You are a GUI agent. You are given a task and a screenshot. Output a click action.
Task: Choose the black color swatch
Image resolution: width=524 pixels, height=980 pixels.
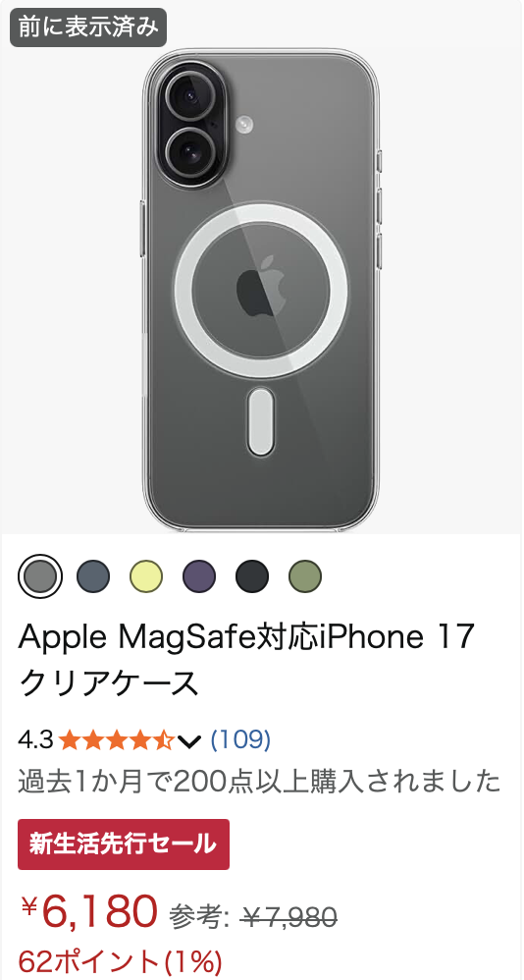point(252,575)
